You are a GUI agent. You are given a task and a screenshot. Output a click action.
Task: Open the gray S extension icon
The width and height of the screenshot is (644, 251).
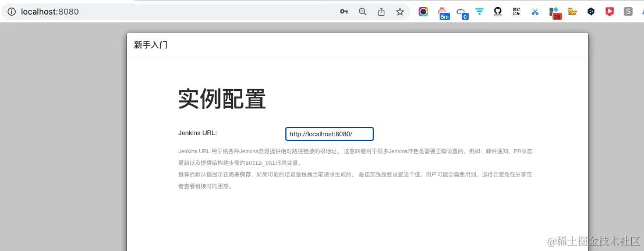click(628, 12)
